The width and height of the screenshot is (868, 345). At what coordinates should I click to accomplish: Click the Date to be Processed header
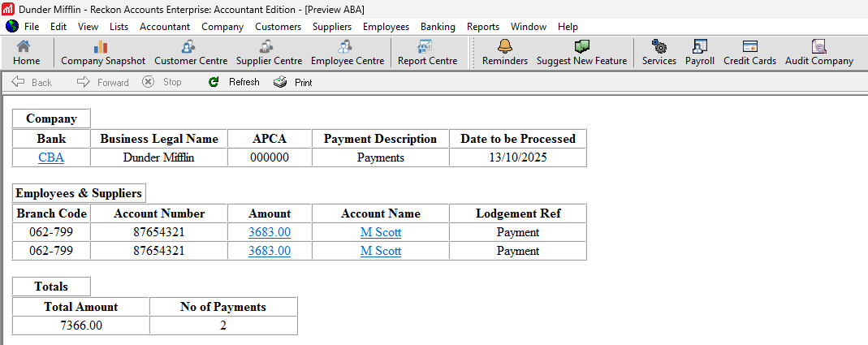[x=517, y=139]
